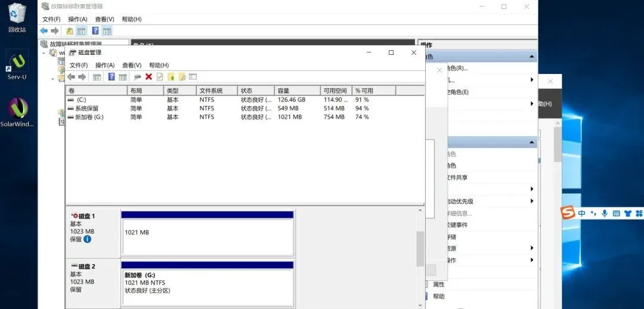Go back in Failover Cluster Manager toolbar
Viewport: 644px width, 309px height.
click(44, 31)
